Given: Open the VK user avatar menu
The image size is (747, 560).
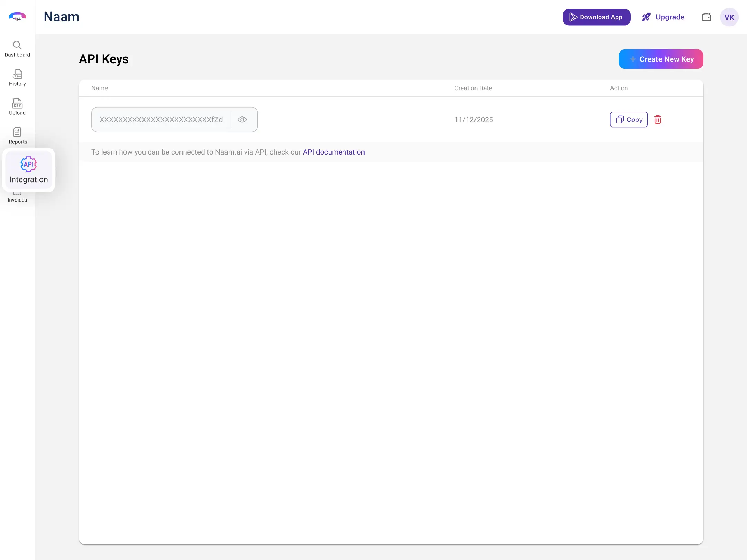Looking at the screenshot, I should click(x=729, y=17).
